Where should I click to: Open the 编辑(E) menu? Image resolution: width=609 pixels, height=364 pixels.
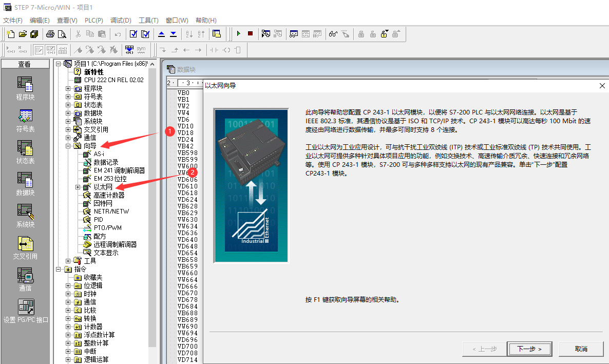(40, 20)
